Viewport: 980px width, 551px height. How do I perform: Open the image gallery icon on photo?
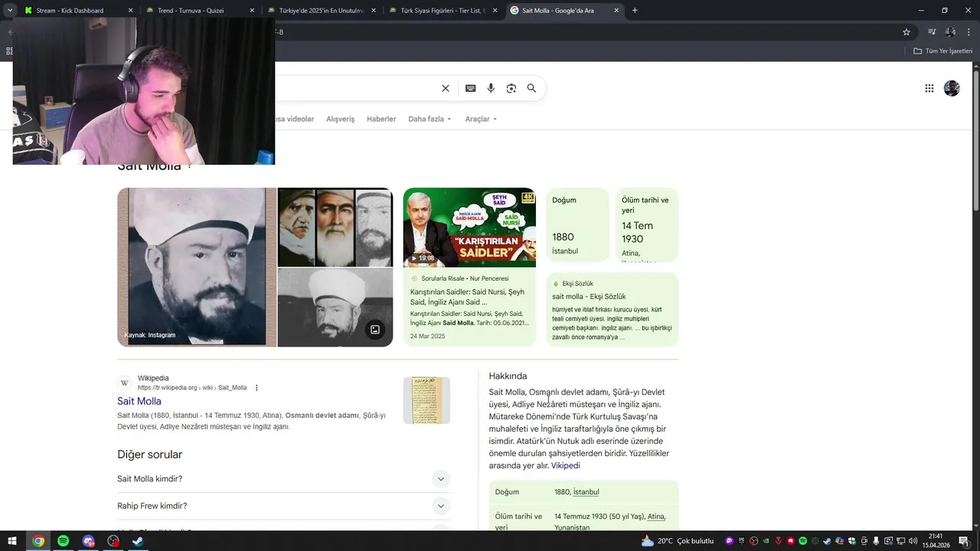pos(375,330)
